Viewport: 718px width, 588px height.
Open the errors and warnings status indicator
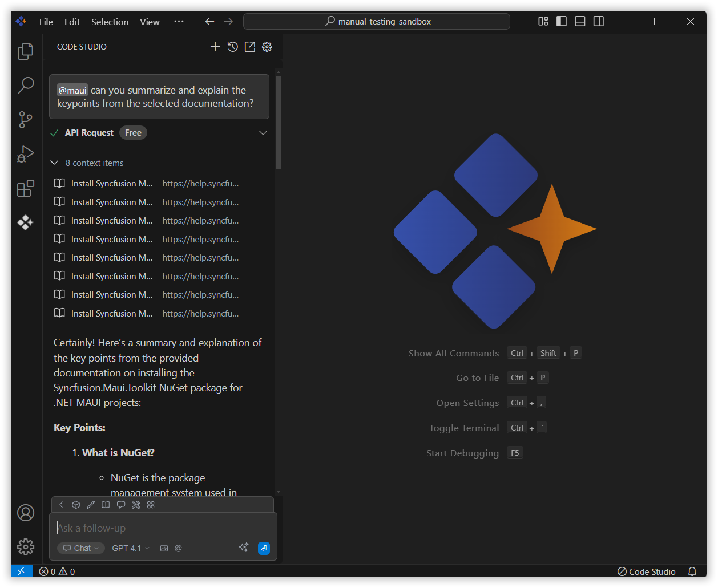57,571
